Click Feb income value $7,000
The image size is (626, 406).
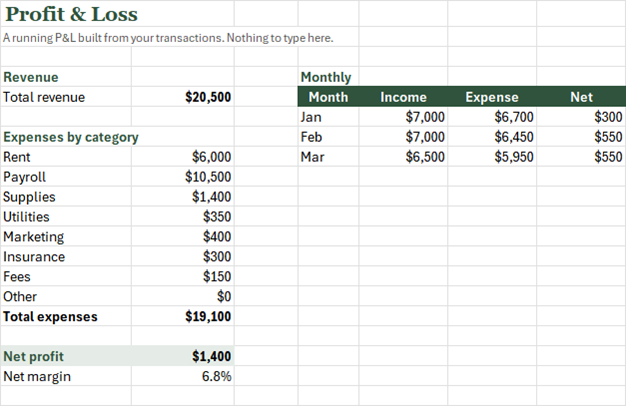(x=425, y=137)
